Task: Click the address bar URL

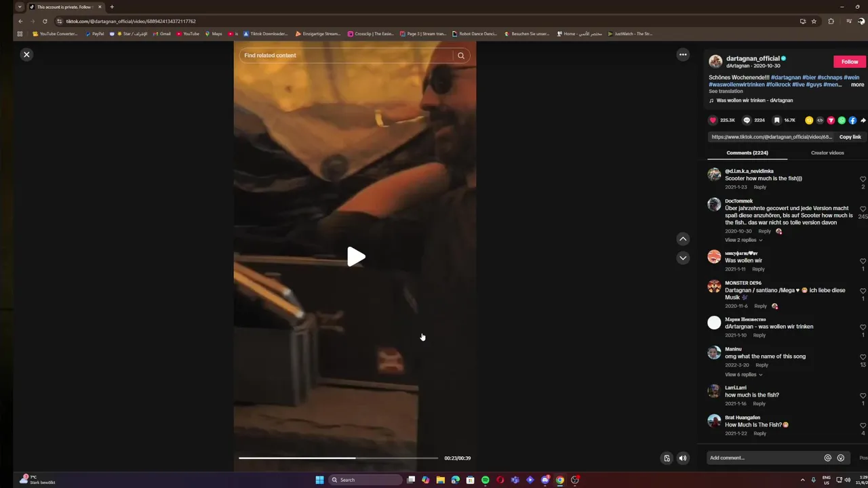Action: 131,21
